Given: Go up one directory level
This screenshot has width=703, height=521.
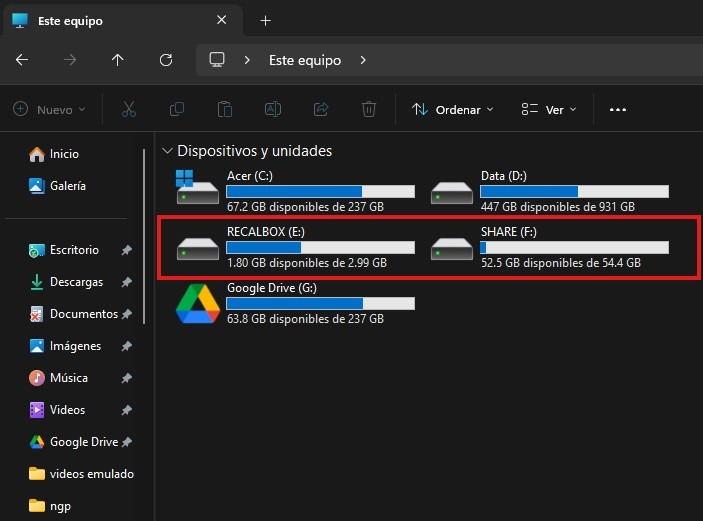Looking at the screenshot, I should click(x=118, y=60).
